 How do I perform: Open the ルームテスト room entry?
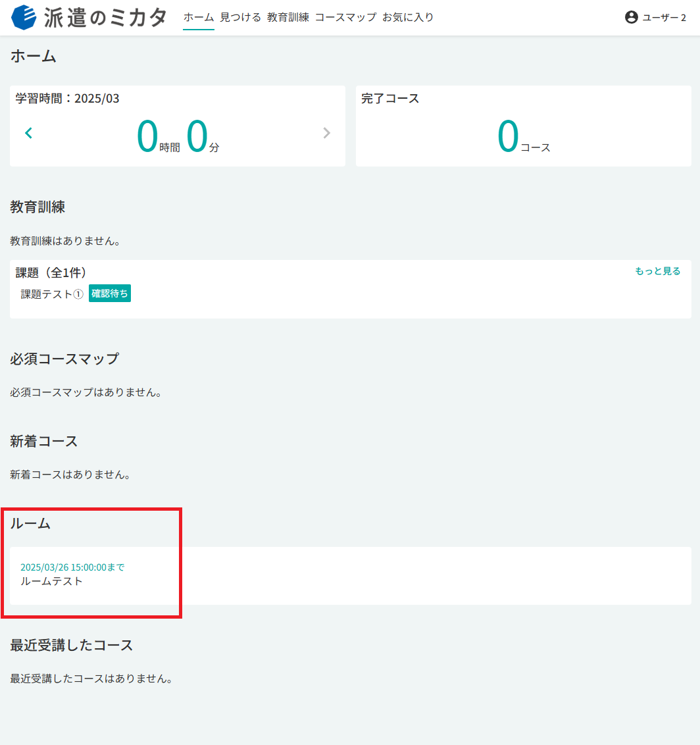click(51, 581)
